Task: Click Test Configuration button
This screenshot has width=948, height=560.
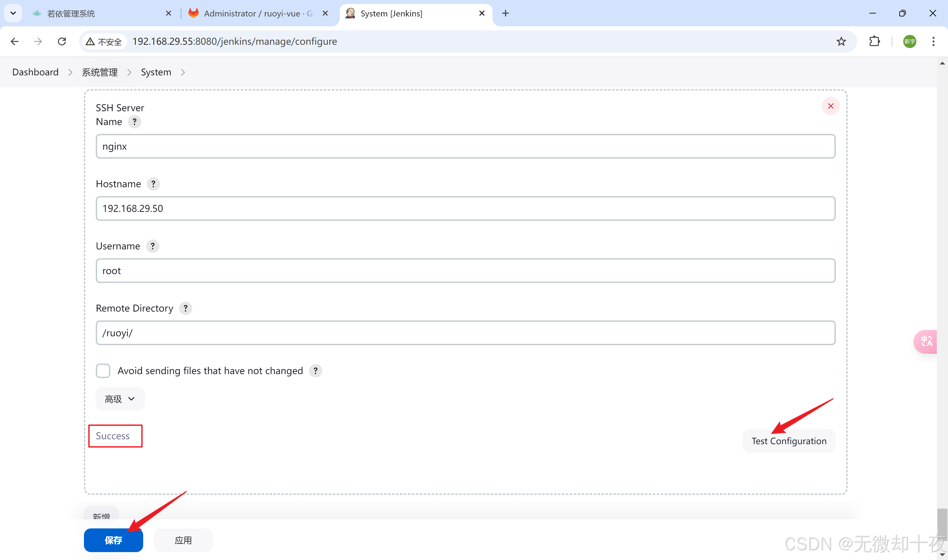Action: point(789,441)
